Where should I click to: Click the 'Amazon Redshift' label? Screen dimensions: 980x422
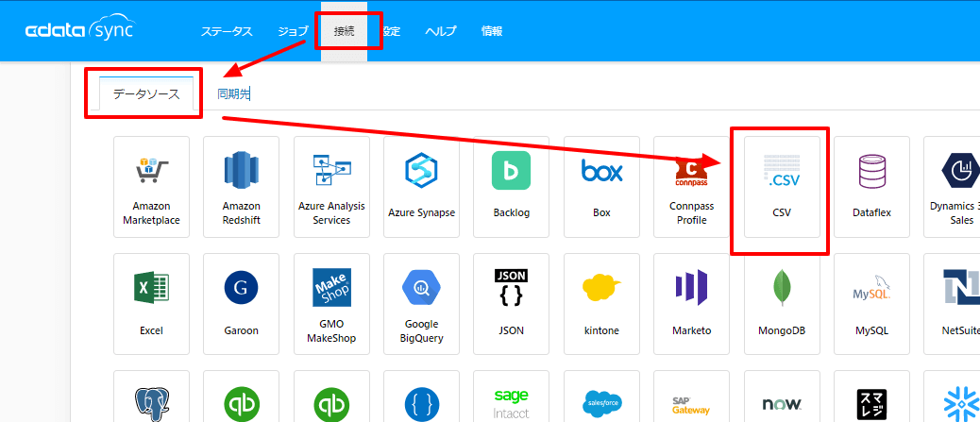242,212
